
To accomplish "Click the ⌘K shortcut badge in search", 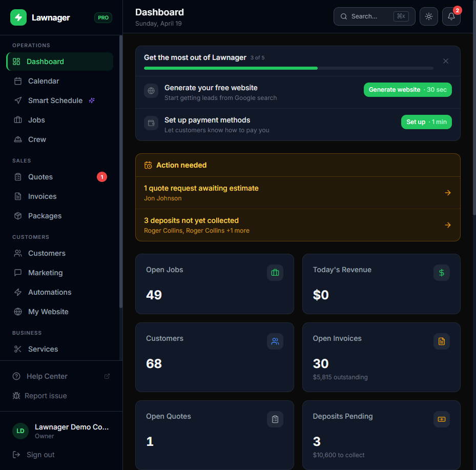I will point(401,16).
